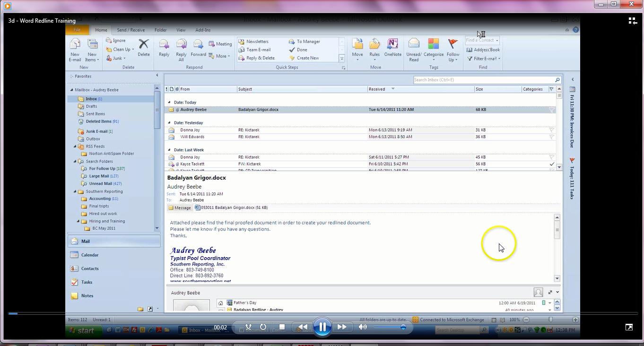
Task: Open the File tab
Action: (77, 30)
